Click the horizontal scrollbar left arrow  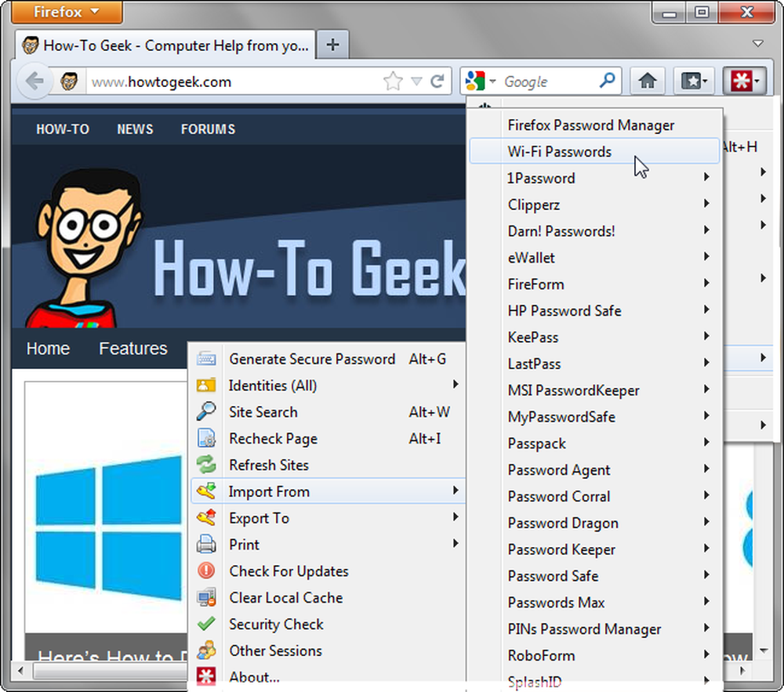click(x=20, y=670)
